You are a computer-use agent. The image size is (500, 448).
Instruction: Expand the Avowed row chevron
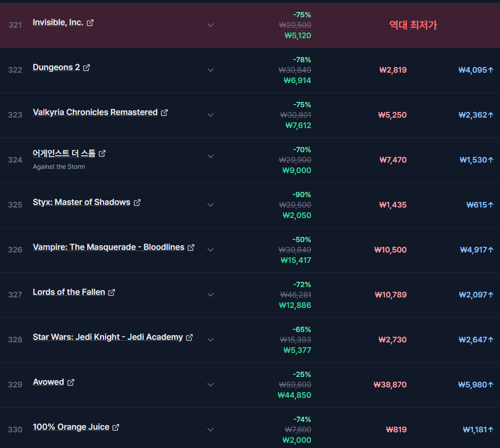click(x=211, y=385)
